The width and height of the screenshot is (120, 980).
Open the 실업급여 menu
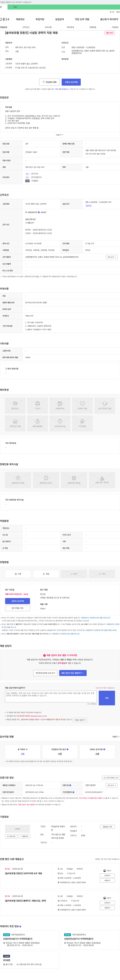pyautogui.click(x=60, y=19)
